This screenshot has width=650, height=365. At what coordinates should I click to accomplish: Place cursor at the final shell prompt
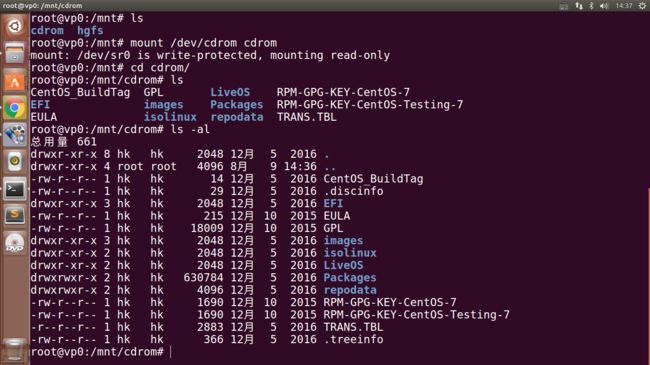171,352
